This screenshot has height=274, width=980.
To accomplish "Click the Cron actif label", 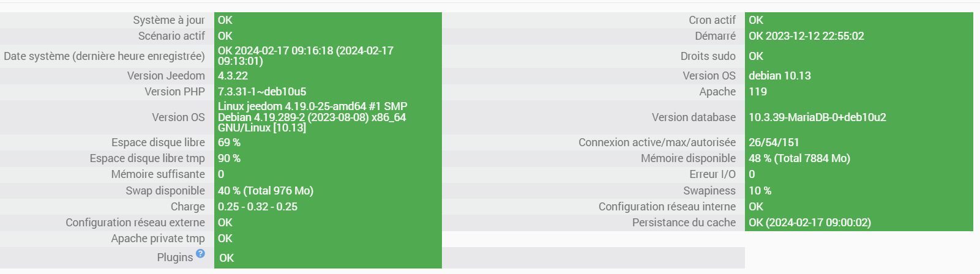I will pyautogui.click(x=712, y=20).
